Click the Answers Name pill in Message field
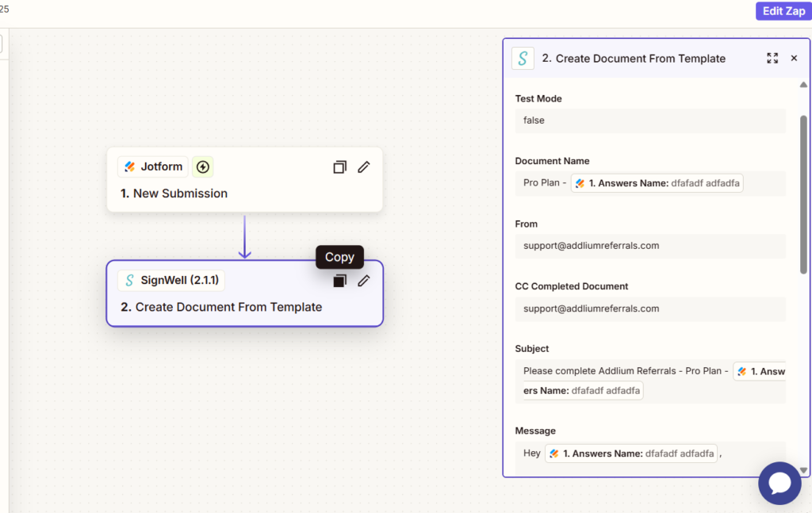812x513 pixels. coord(630,454)
